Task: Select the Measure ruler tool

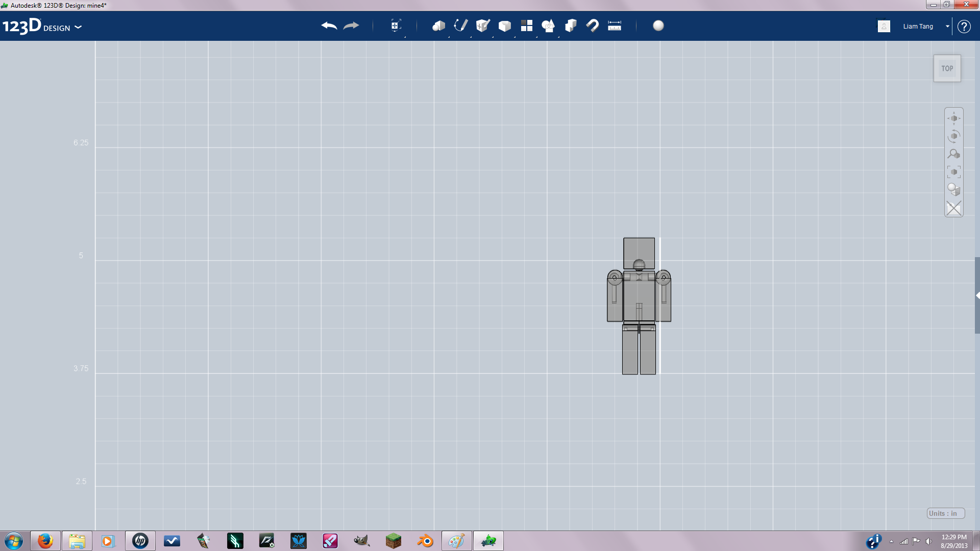Action: tap(615, 26)
